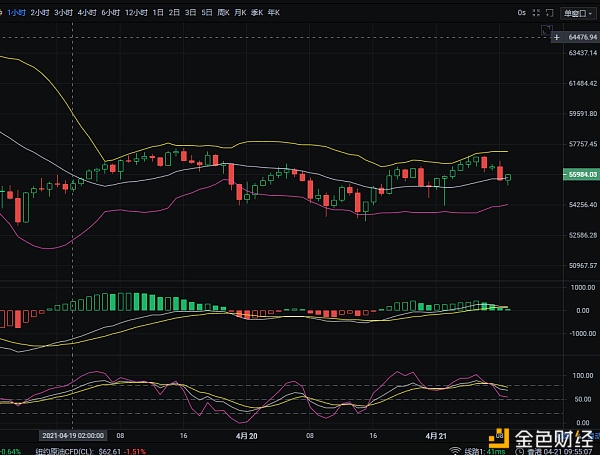Click the MACD 1000.00 axis label
Viewport: 600px width, 455px height.
583,287
